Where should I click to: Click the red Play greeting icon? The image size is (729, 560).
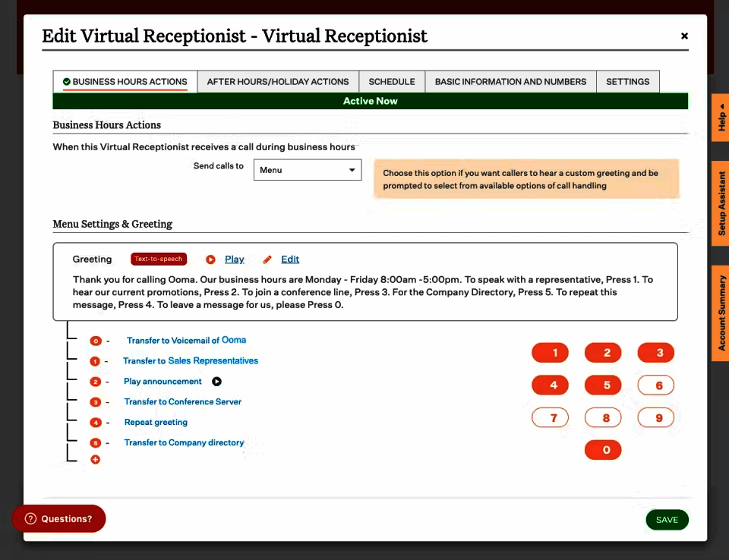210,260
